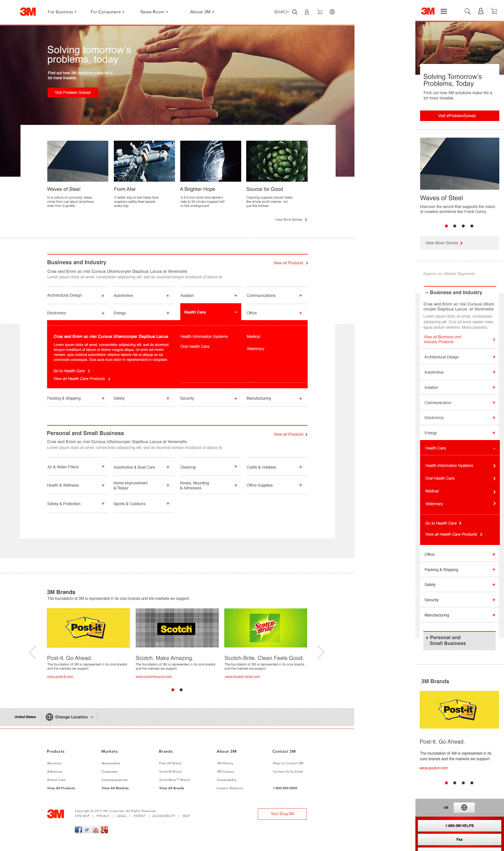
Task: Click chevron beside mobile Veterinary item
Action: point(494,504)
